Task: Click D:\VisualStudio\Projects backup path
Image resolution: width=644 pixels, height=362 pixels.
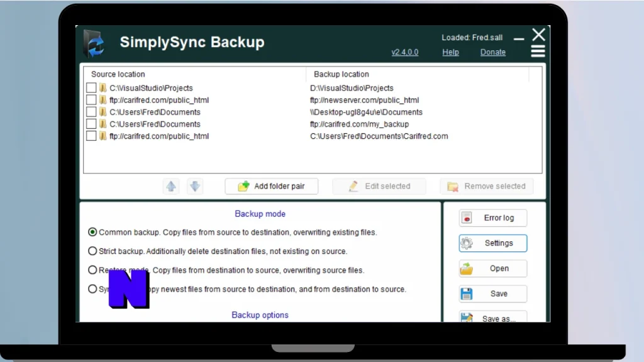Action: 352,88
